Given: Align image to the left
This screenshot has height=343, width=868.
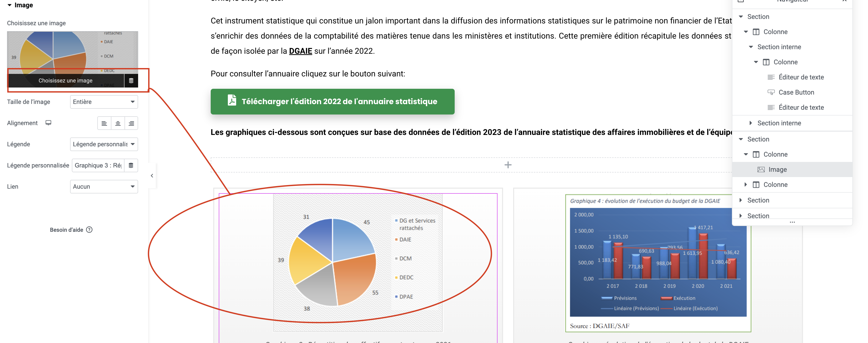Looking at the screenshot, I should click(x=104, y=123).
